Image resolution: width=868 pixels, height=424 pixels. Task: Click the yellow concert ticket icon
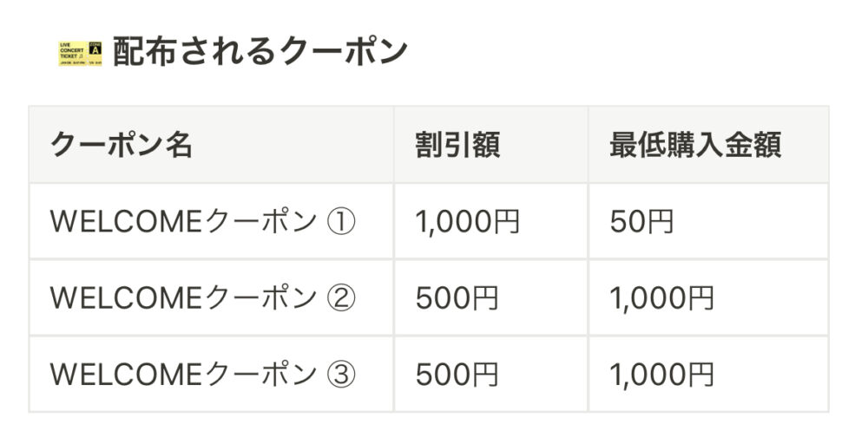80,54
